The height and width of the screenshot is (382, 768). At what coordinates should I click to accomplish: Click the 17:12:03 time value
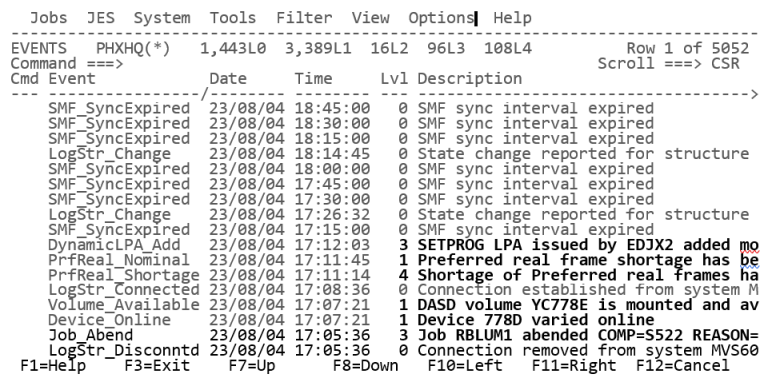click(x=333, y=245)
